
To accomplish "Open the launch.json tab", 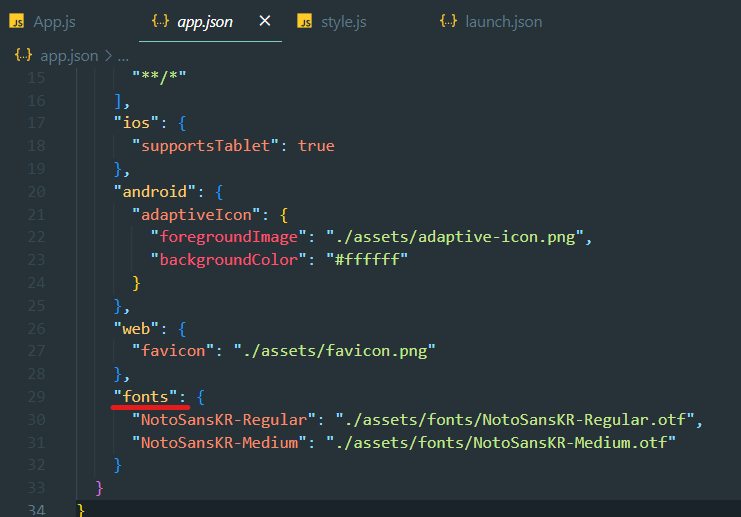I will coord(503,22).
